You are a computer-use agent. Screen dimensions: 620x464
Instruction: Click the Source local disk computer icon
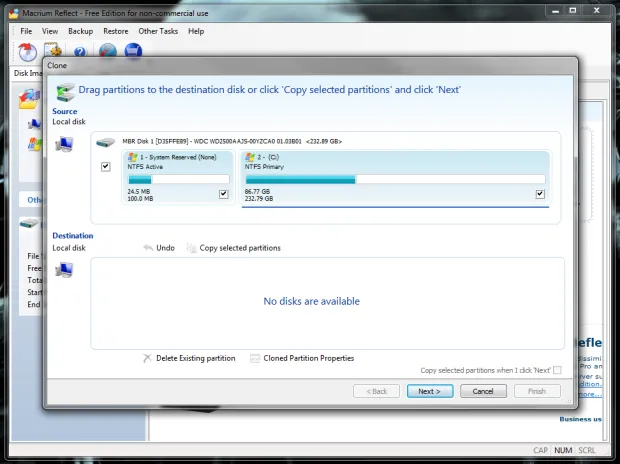[x=64, y=144]
